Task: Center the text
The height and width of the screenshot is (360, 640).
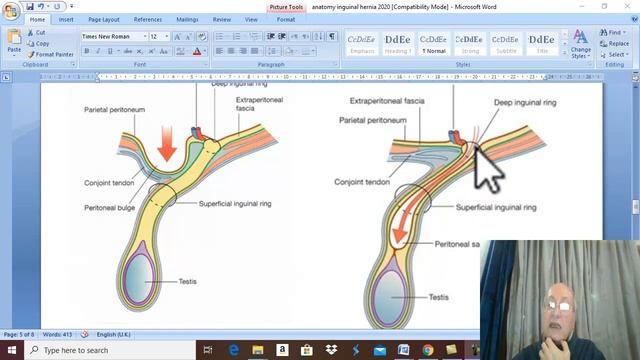Action: pos(231,51)
